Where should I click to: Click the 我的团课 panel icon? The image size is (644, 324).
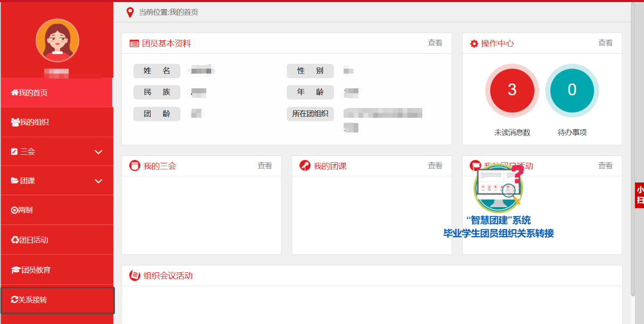305,166
